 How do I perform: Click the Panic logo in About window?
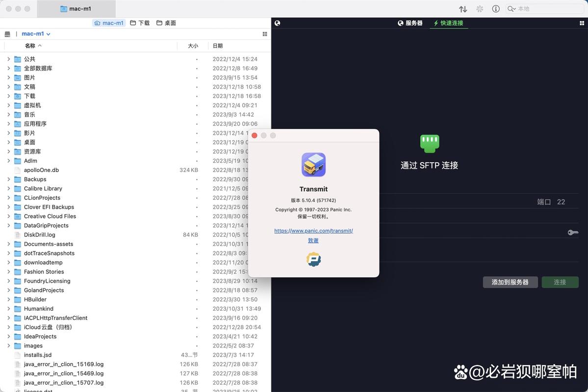click(x=313, y=259)
